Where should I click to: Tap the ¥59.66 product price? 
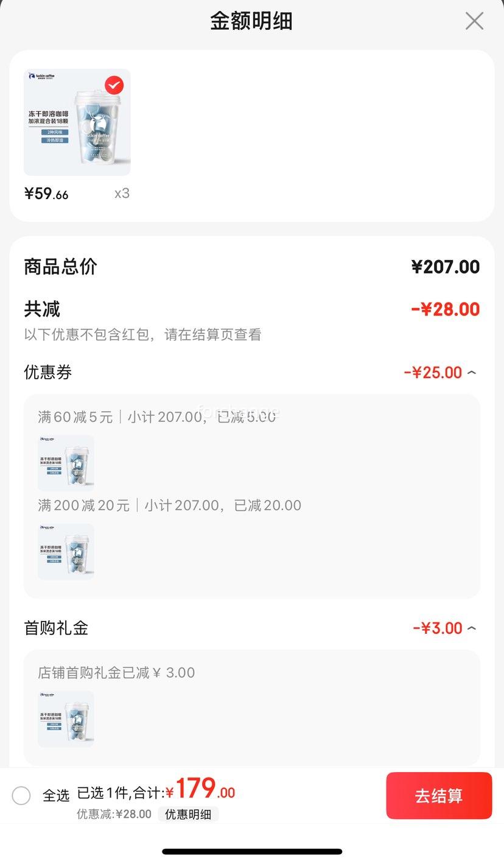pos(46,194)
